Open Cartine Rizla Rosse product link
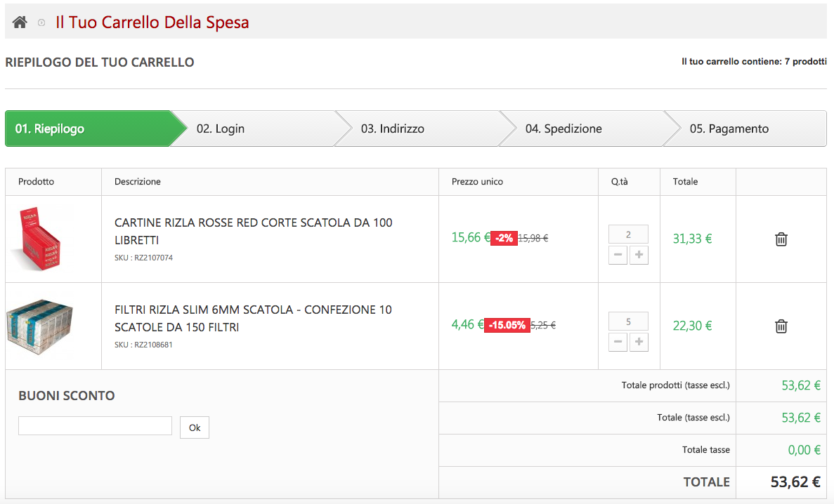 pyautogui.click(x=253, y=231)
